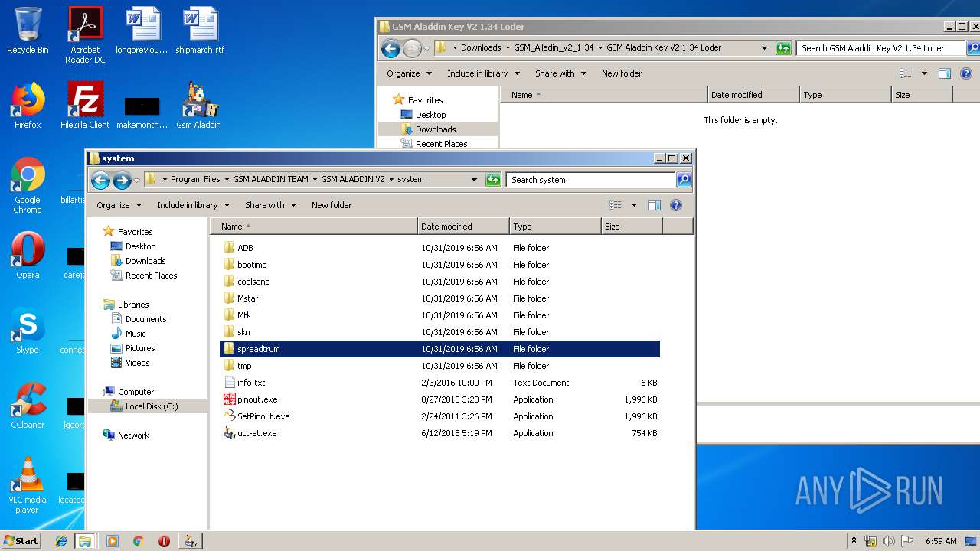Change view icon in system window toolbar
This screenshot has width=980, height=551.
[616, 205]
